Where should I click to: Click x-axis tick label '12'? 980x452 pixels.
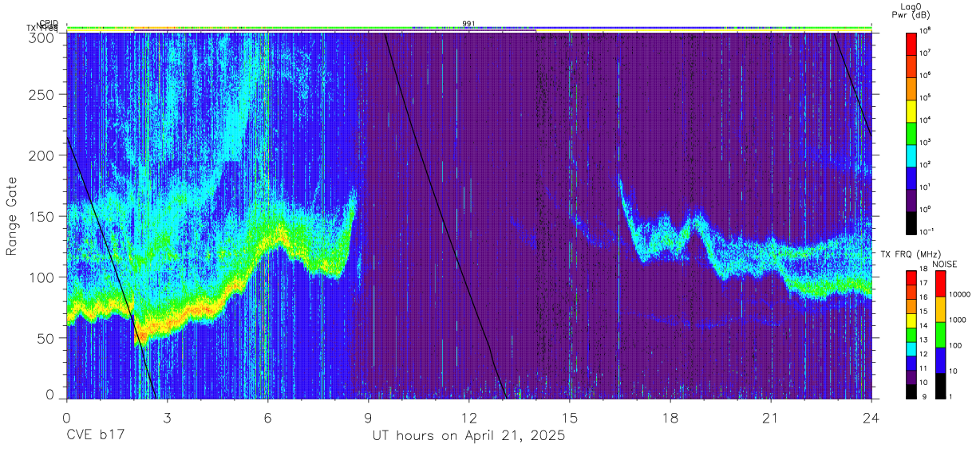click(468, 417)
